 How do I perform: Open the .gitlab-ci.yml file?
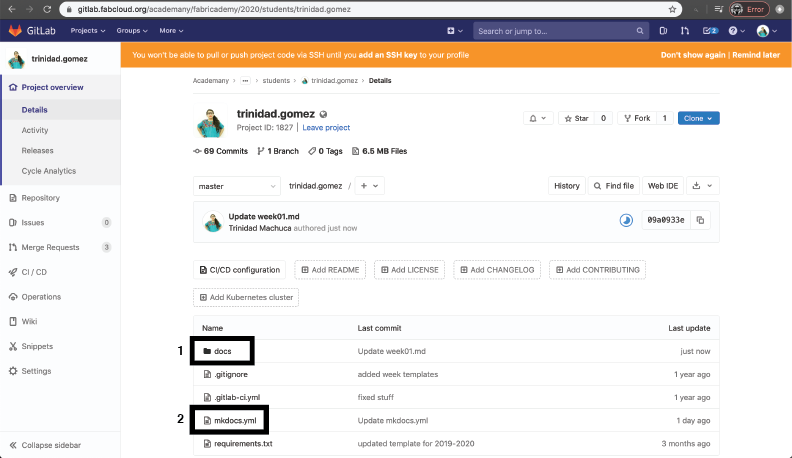coord(237,397)
